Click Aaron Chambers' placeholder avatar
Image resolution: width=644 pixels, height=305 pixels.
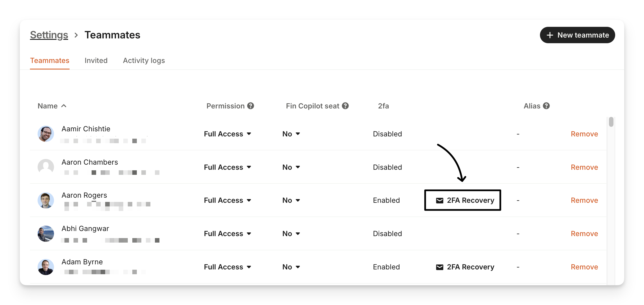tap(46, 167)
